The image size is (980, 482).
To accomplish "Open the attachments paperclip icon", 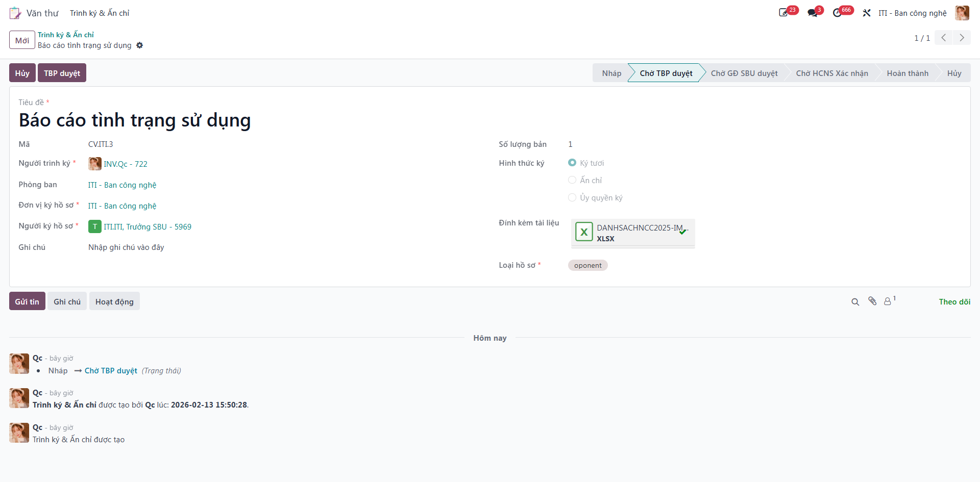I will pyautogui.click(x=873, y=301).
